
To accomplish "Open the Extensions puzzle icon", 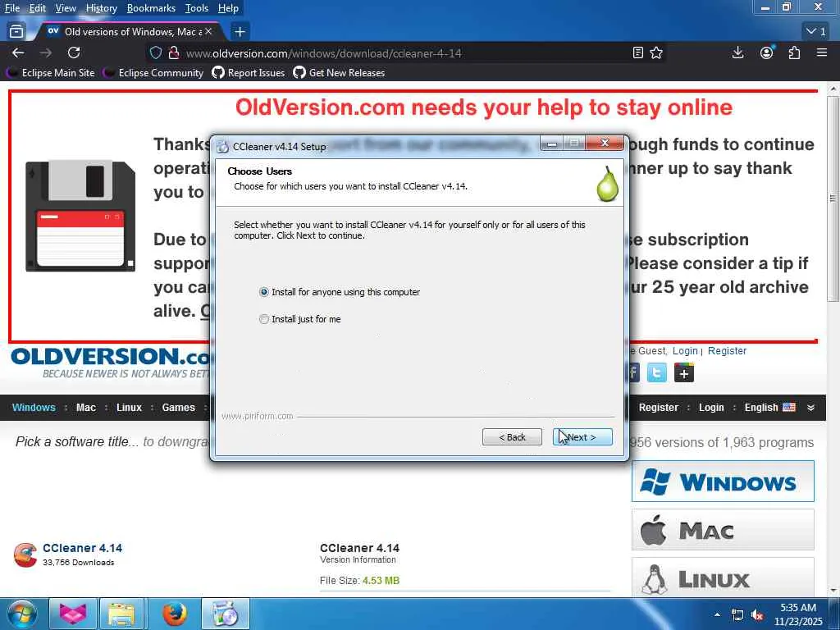I will (794, 53).
